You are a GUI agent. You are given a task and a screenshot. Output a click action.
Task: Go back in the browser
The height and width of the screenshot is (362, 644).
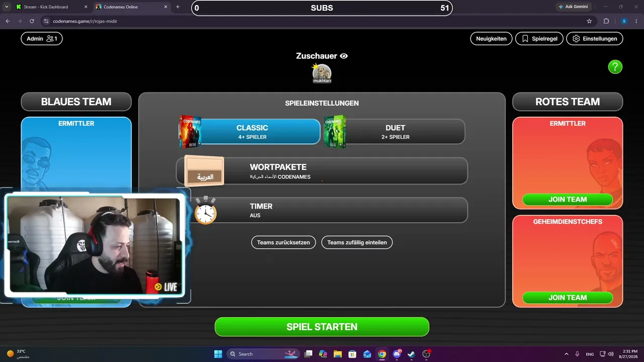coord(8,21)
